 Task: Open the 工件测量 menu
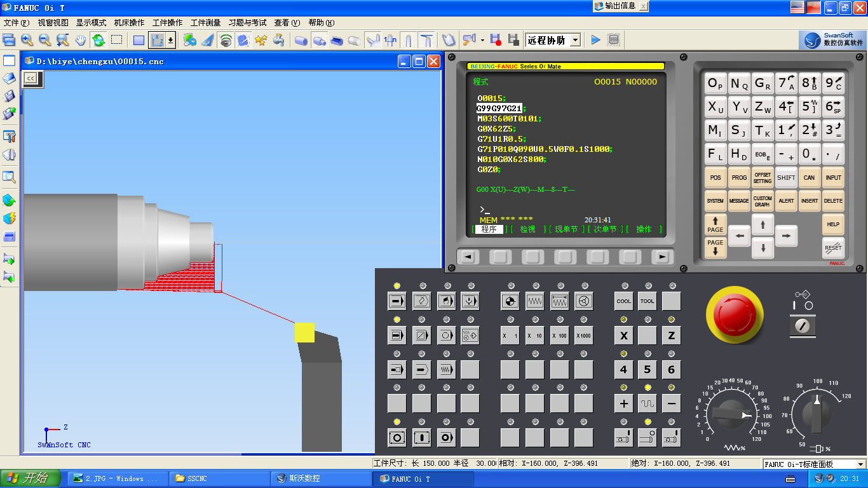click(x=205, y=23)
